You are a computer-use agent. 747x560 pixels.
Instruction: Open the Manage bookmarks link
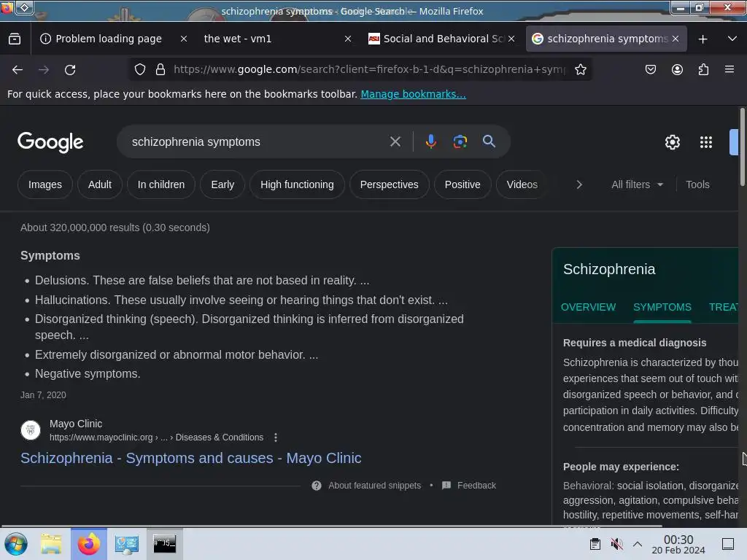[413, 94]
